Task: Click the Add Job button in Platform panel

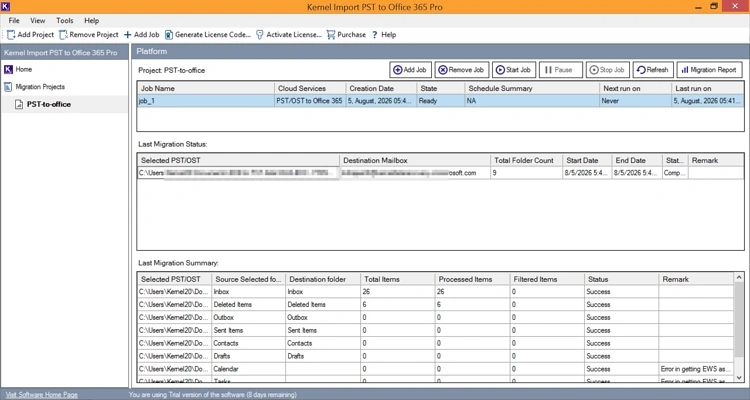Action: coord(410,70)
